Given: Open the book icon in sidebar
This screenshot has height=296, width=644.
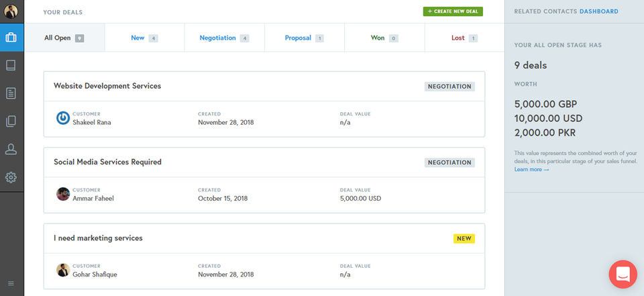Looking at the screenshot, I should click(11, 66).
